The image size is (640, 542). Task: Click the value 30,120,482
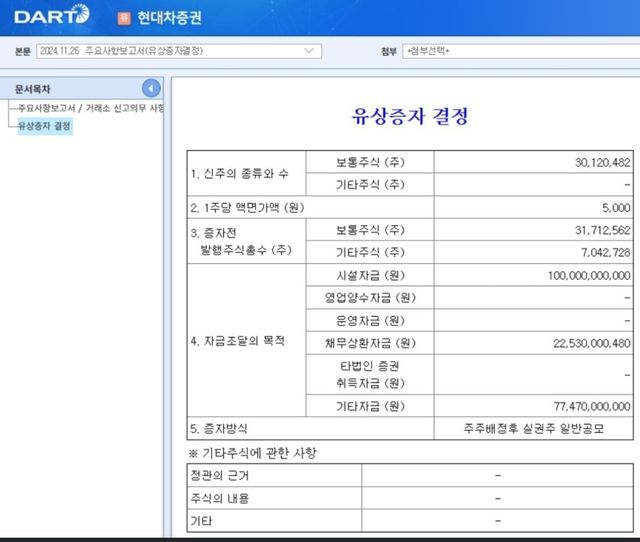(602, 162)
